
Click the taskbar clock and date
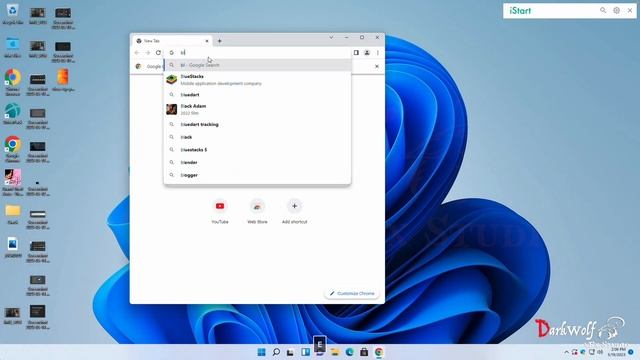point(617,352)
